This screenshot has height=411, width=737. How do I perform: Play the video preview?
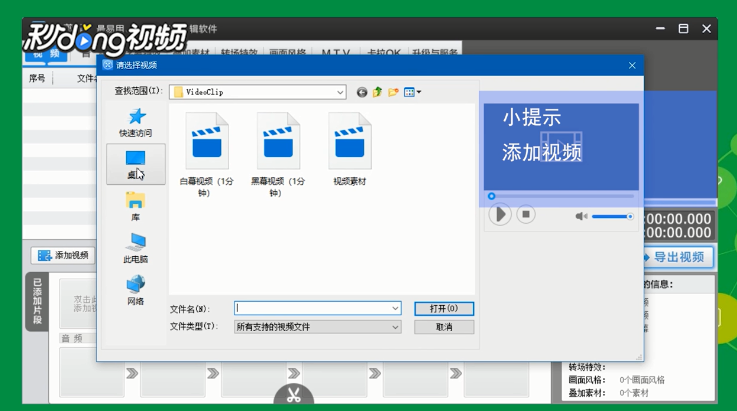[500, 214]
